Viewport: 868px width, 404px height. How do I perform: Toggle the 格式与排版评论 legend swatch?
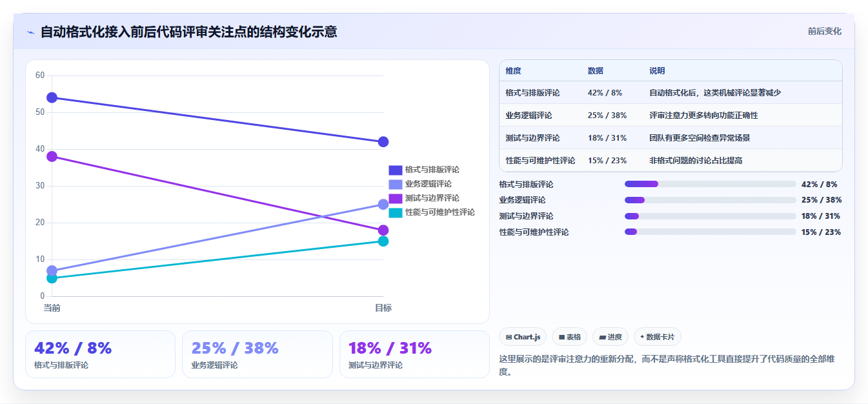[395, 170]
